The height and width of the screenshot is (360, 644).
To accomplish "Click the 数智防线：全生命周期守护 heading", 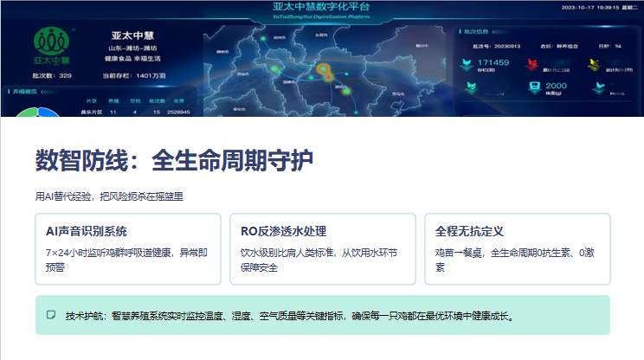I will coord(173,161).
